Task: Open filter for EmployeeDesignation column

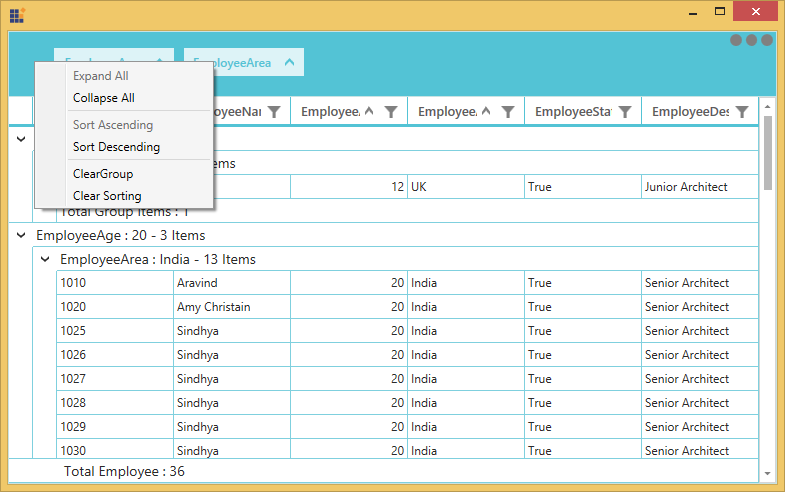Action: coord(742,112)
